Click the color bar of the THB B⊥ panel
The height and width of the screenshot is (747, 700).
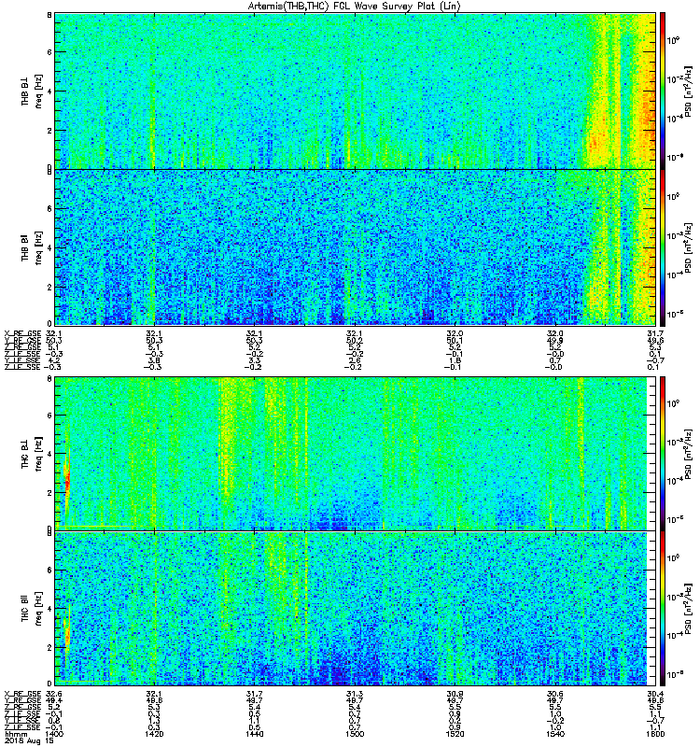(x=663, y=91)
